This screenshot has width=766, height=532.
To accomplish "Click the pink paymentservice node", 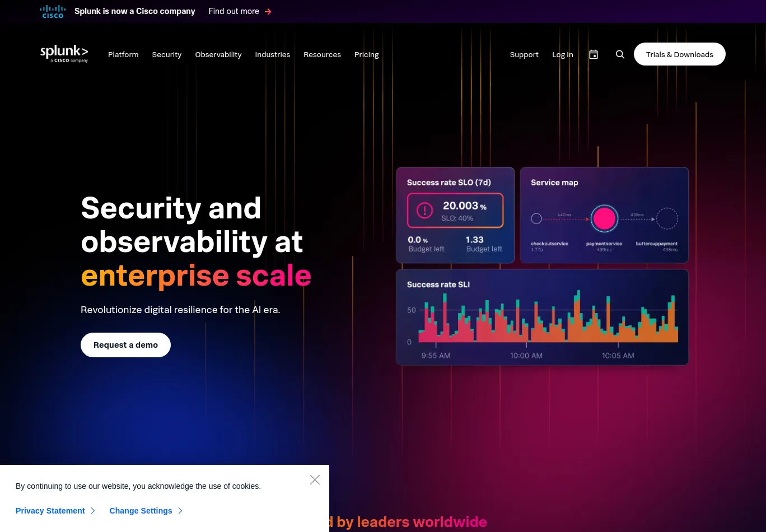I will pos(604,218).
